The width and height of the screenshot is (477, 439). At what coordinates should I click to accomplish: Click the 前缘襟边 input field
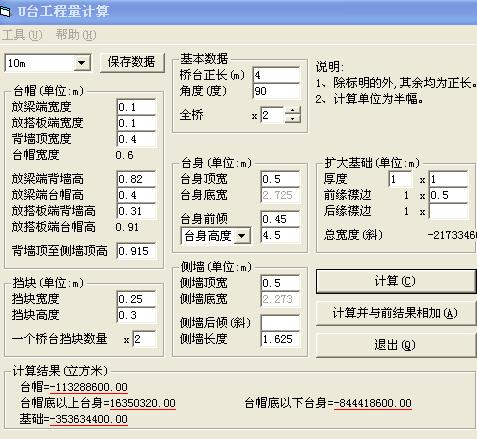pyautogui.click(x=448, y=195)
